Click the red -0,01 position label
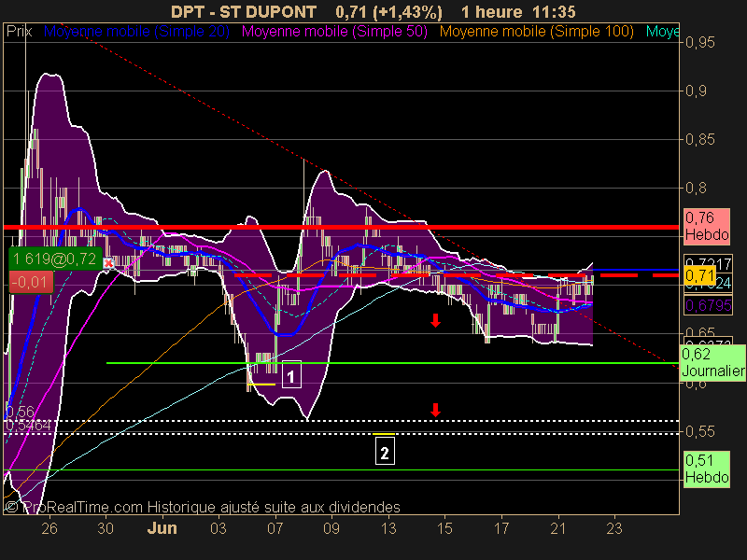Viewport: 747px width, 560px height. [x=31, y=282]
